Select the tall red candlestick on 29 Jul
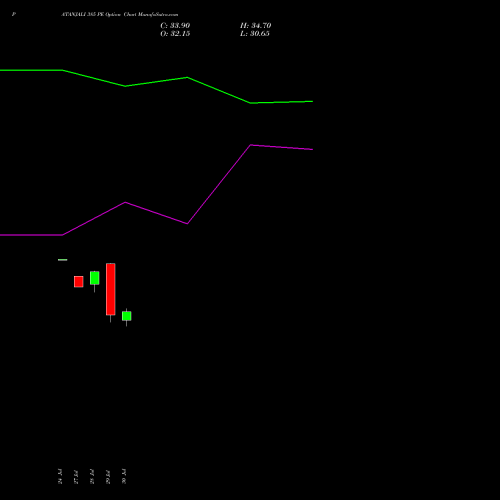The image size is (500, 500). (x=111, y=289)
